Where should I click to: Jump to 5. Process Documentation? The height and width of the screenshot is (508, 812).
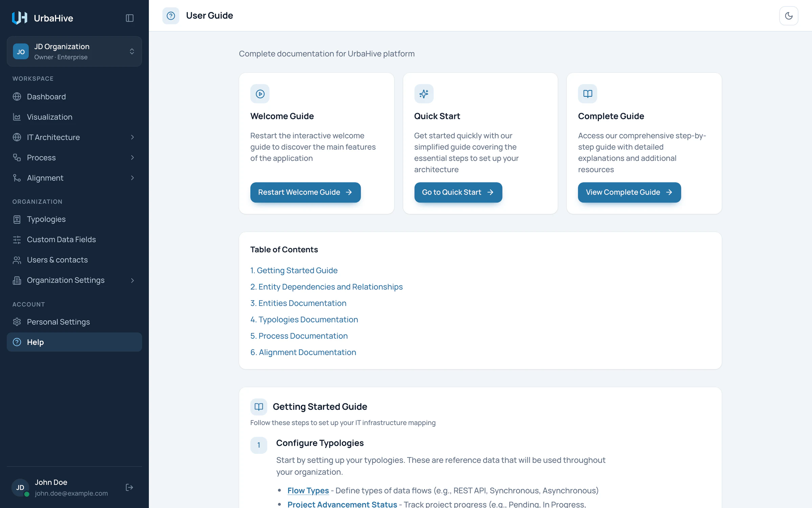click(x=299, y=336)
